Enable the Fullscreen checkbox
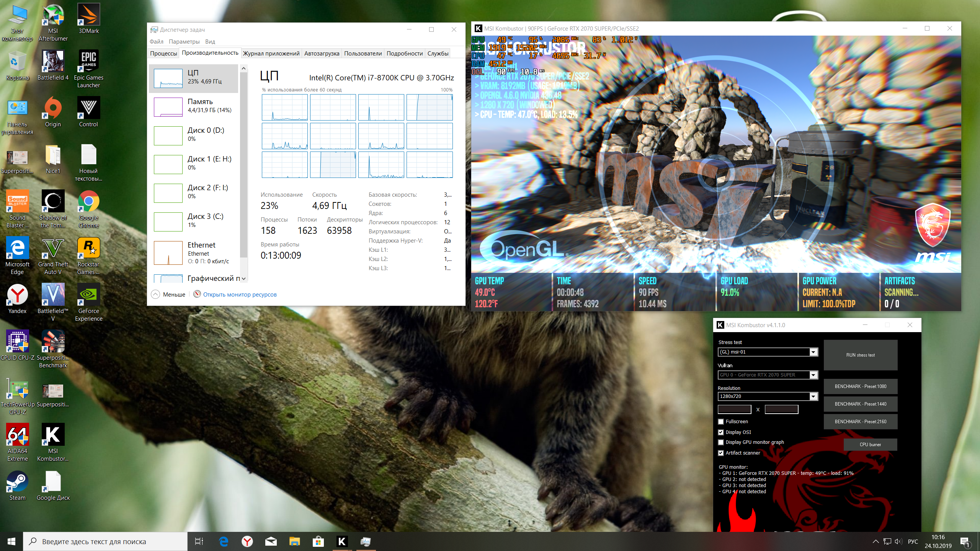This screenshot has width=980, height=551. coord(721,422)
